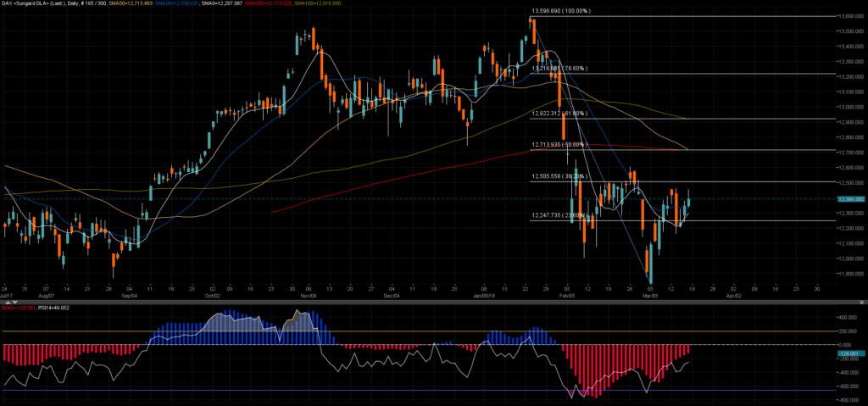868x406 pixels.
Task: Click the Jan/08/18 date axis label
Action: point(486,296)
